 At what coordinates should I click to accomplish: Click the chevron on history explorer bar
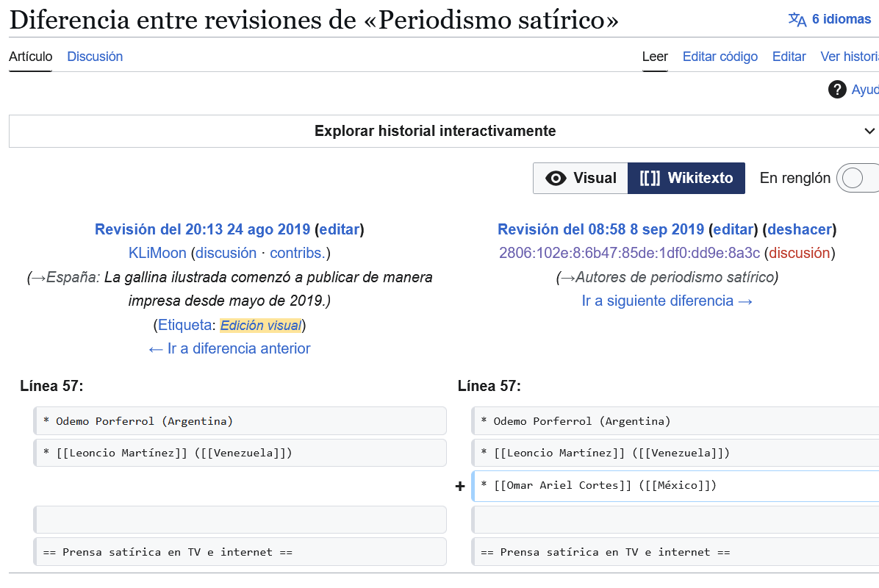pos(869,131)
